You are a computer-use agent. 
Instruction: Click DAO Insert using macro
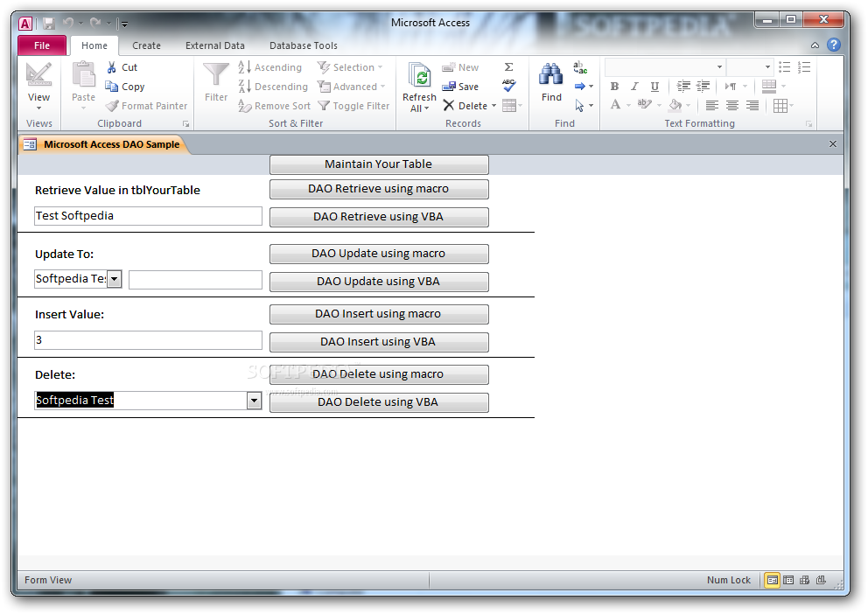point(379,314)
